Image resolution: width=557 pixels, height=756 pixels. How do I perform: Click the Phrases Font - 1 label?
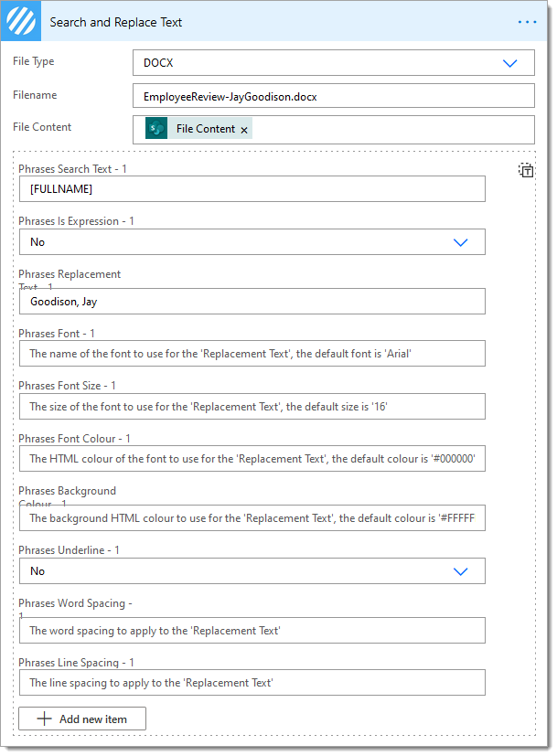57,333
